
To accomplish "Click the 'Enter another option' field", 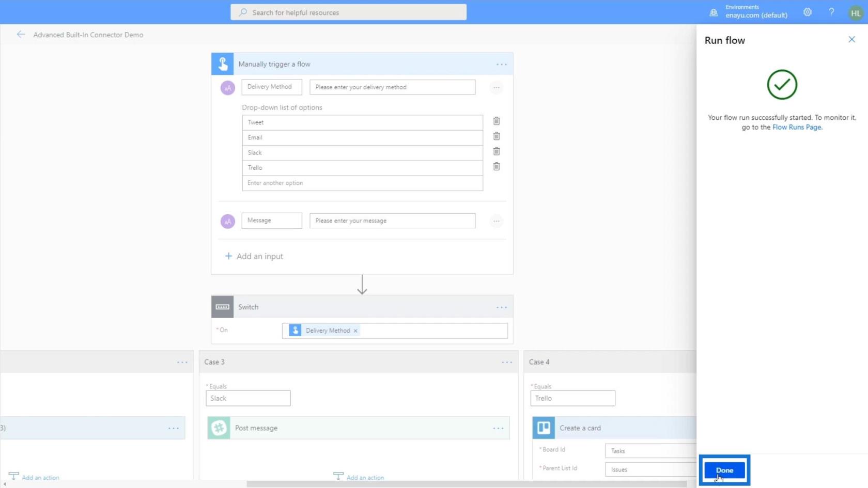I will pos(363,183).
